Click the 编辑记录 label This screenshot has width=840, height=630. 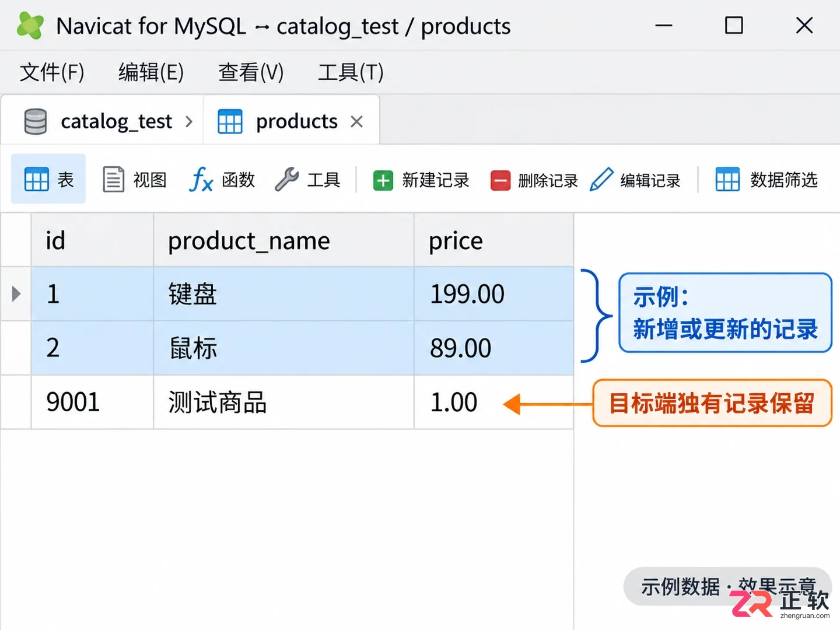click(650, 181)
